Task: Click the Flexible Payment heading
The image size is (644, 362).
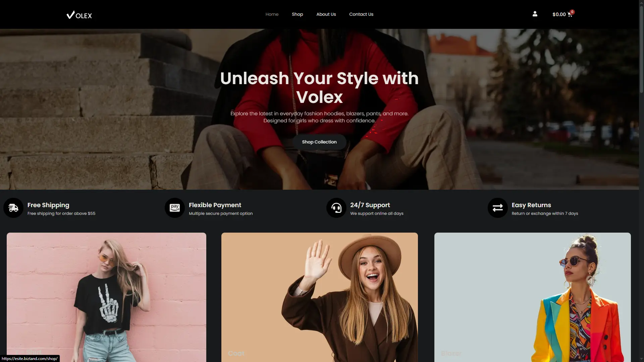Action: [x=215, y=205]
